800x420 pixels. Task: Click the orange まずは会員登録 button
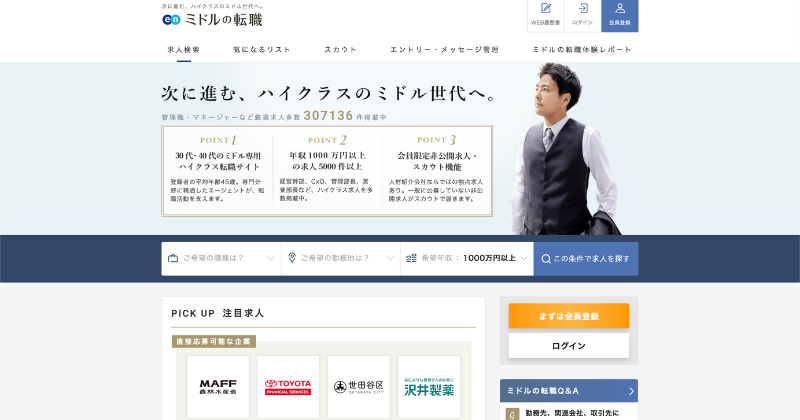[x=569, y=316]
